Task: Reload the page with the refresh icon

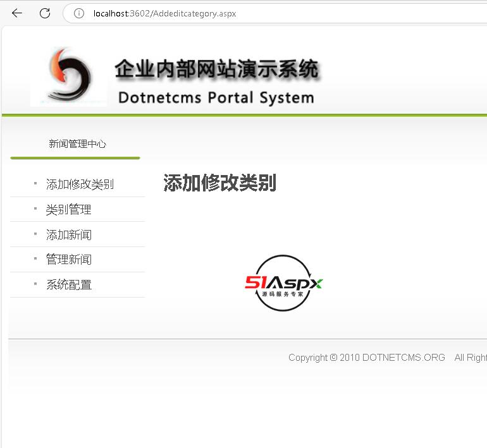Action: click(45, 13)
